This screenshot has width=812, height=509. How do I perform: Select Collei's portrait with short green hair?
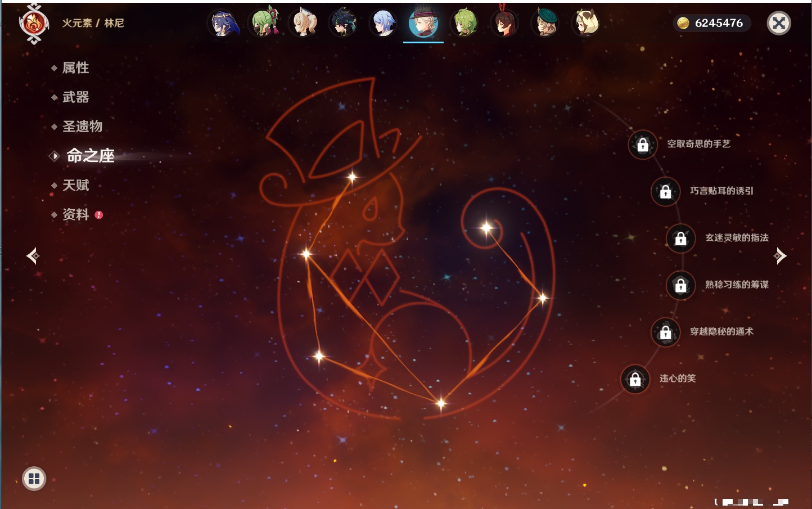coord(465,24)
